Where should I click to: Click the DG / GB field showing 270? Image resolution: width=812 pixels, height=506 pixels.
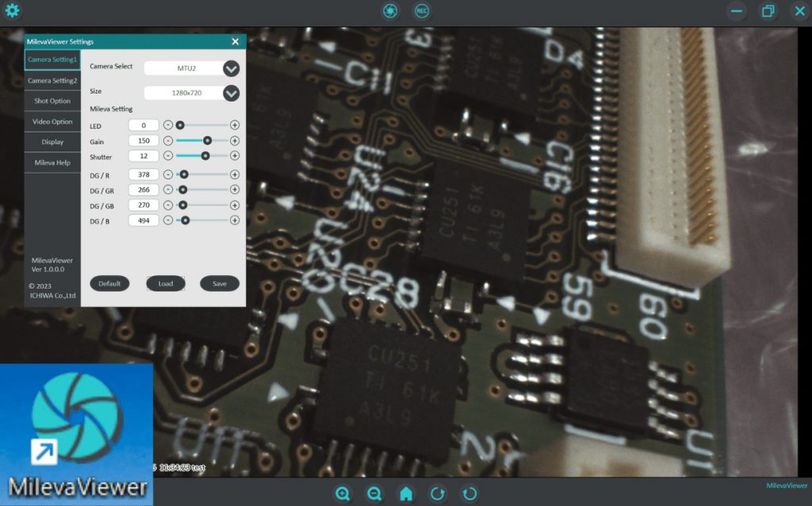point(144,205)
